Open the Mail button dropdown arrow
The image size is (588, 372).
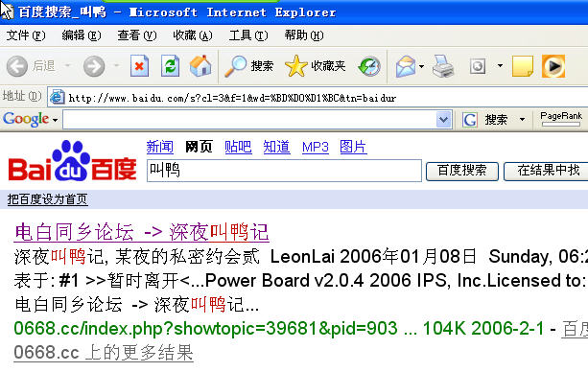tap(421, 67)
